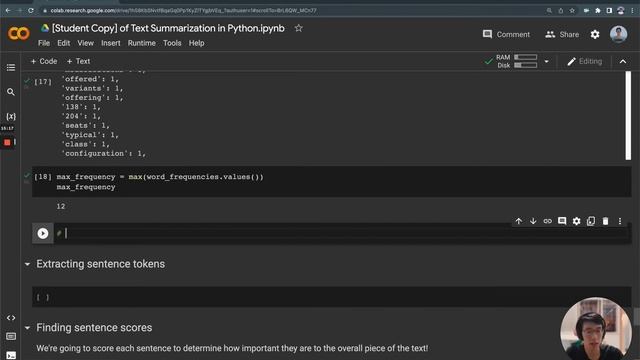The height and width of the screenshot is (360, 640).
Task: Click into the empty code cell editor
Action: tap(342, 233)
